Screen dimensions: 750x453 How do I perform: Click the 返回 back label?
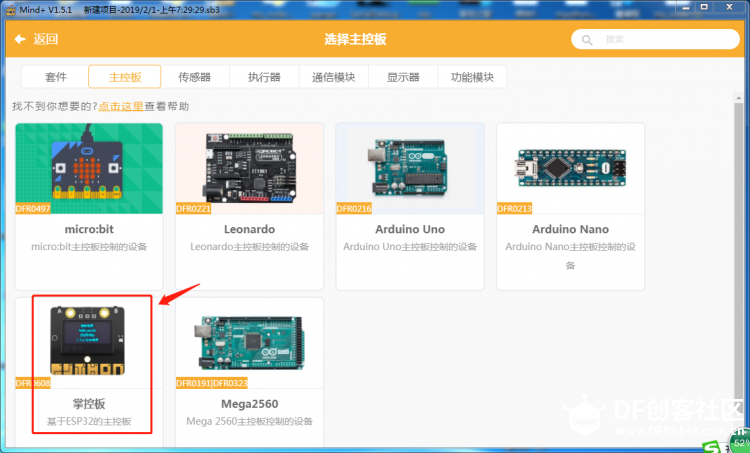(46, 39)
